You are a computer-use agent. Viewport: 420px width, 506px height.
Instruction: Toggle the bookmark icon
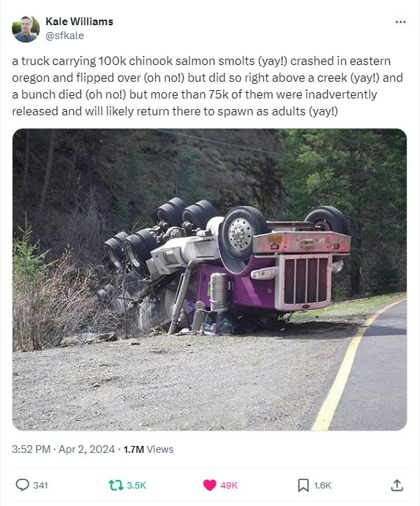tap(303, 485)
